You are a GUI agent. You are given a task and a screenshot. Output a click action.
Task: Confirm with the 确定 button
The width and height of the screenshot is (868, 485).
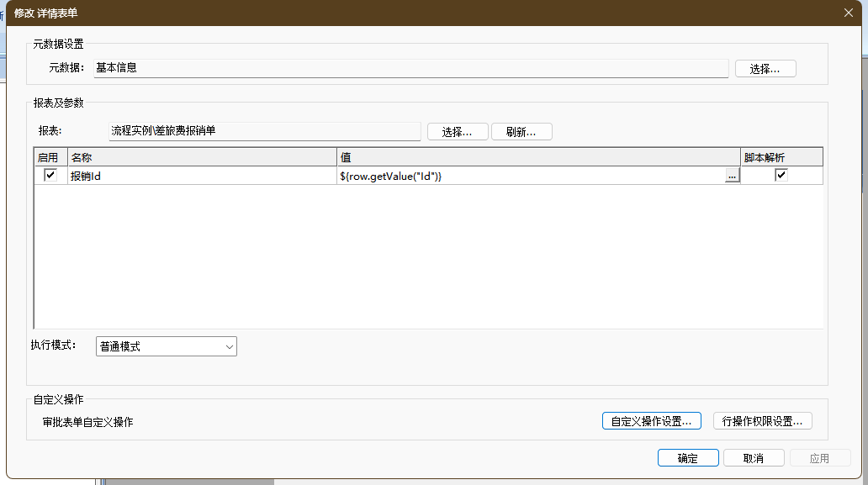pos(687,458)
